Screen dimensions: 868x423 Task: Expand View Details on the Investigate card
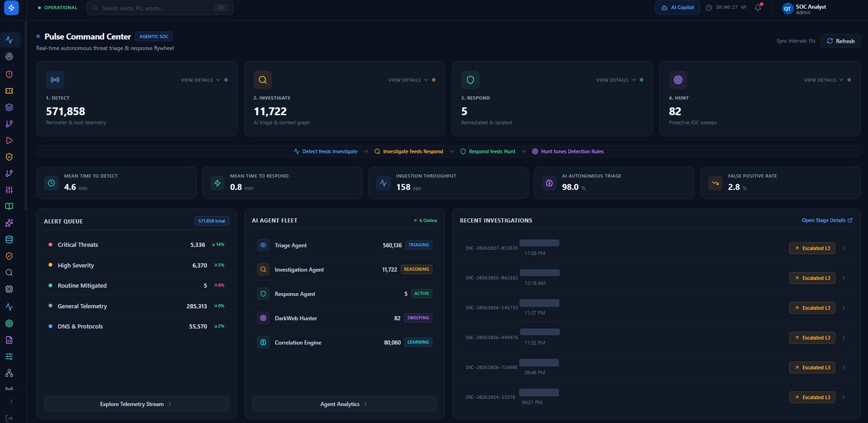point(408,80)
